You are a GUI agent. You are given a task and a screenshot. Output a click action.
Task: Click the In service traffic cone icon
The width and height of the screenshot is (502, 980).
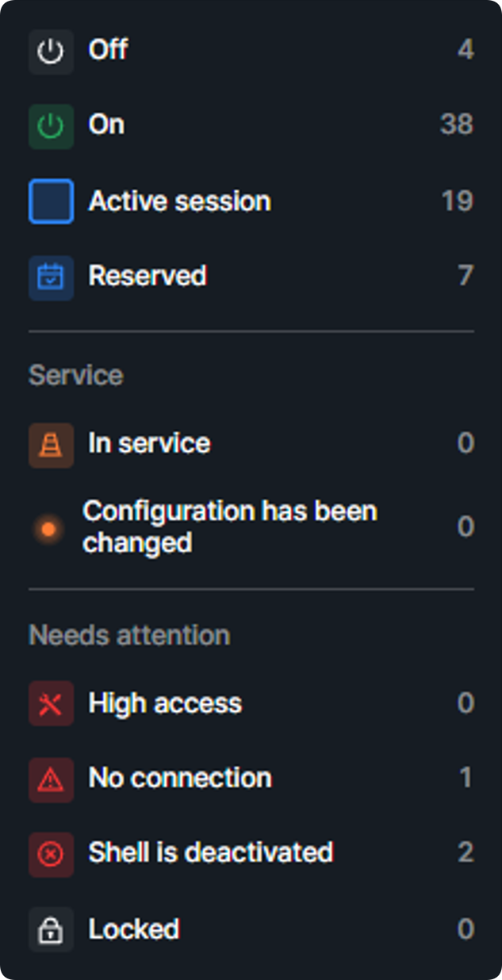(x=51, y=445)
